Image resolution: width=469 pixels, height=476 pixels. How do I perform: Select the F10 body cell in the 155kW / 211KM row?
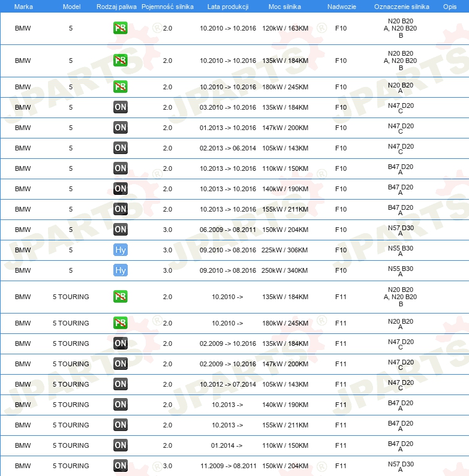pyautogui.click(x=341, y=209)
